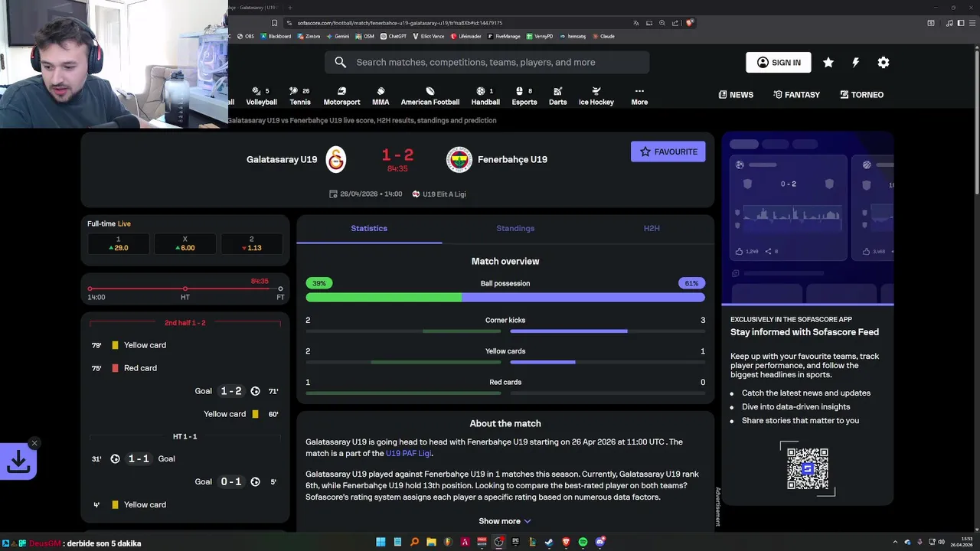Click the 1-1 goal event at 31'
Screen dimensions: 980x551
pyautogui.click(x=185, y=459)
